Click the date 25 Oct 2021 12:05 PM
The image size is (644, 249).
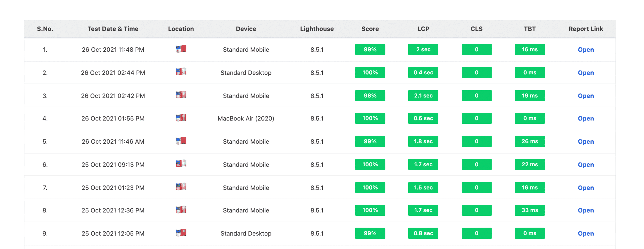(x=113, y=234)
